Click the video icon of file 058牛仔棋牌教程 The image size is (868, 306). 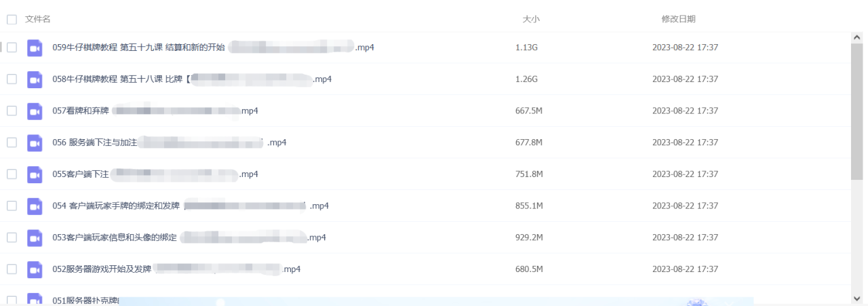click(35, 79)
